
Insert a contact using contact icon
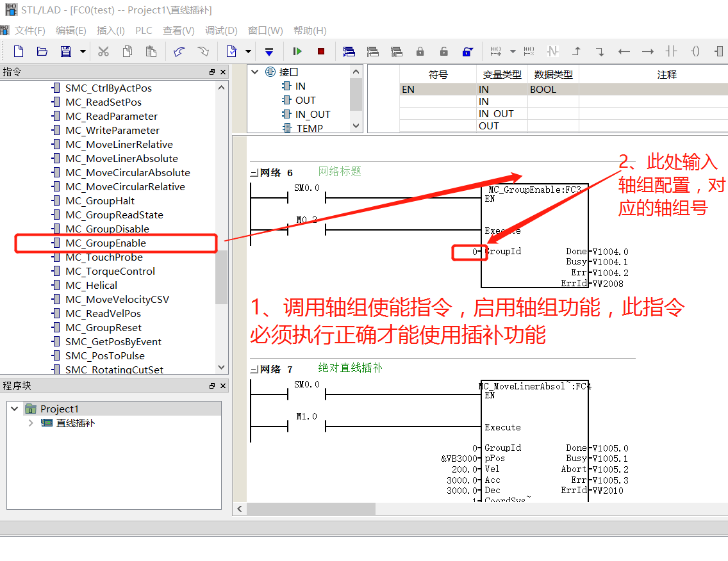[672, 51]
